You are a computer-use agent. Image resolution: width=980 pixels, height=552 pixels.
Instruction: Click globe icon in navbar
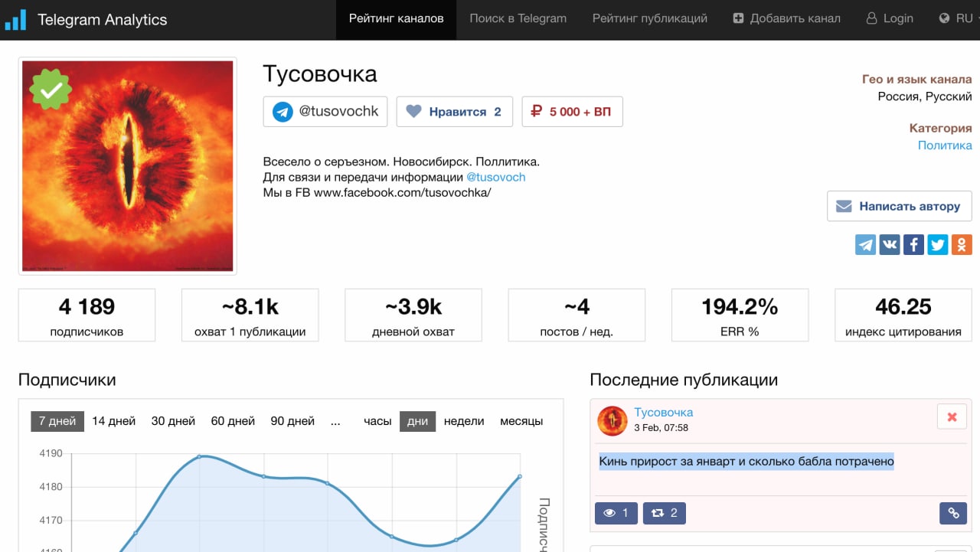[x=944, y=18]
